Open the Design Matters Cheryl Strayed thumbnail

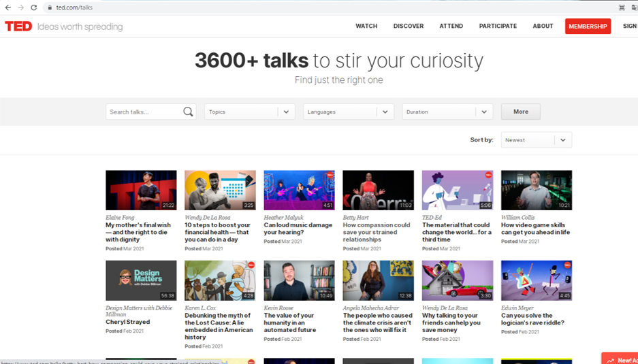(x=141, y=280)
